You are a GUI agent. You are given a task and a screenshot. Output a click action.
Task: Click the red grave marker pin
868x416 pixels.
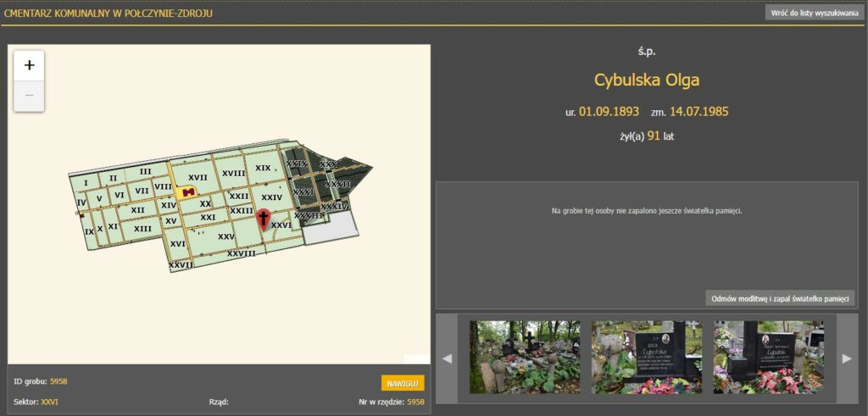[x=263, y=219]
